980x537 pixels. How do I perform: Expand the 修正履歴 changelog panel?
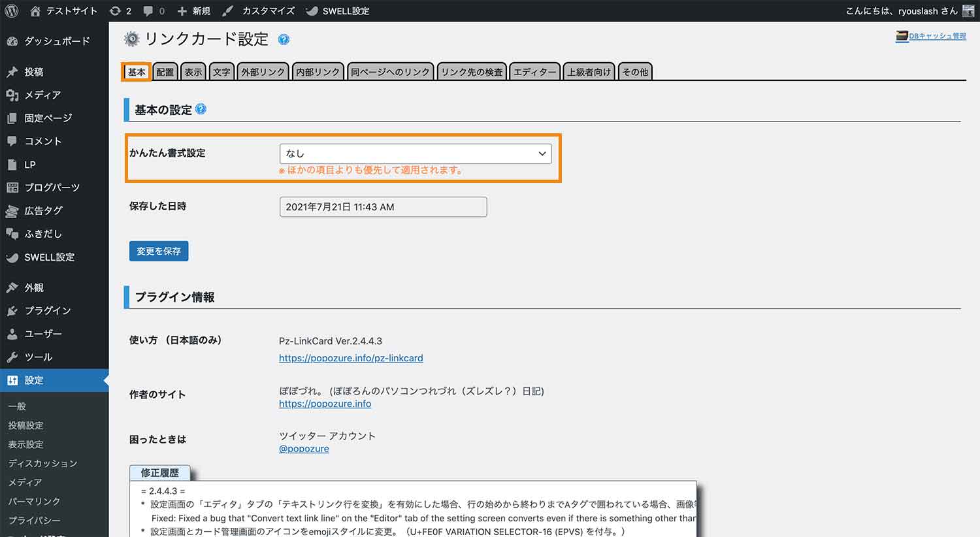(161, 472)
